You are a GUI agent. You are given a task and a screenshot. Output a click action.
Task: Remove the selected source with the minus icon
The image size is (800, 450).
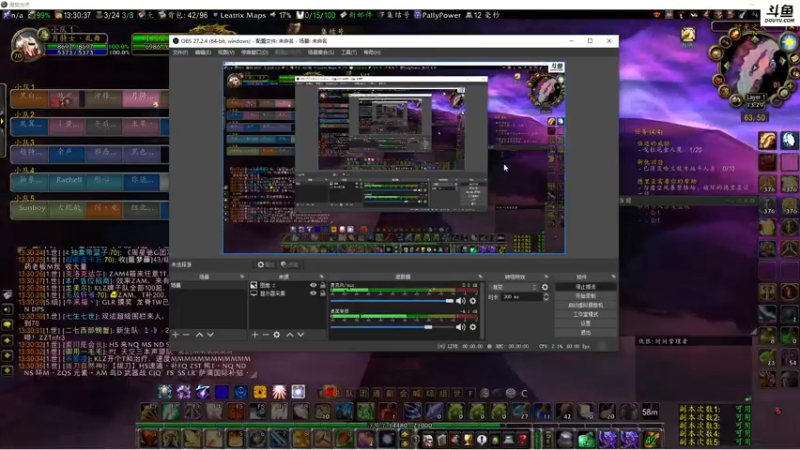(265, 335)
